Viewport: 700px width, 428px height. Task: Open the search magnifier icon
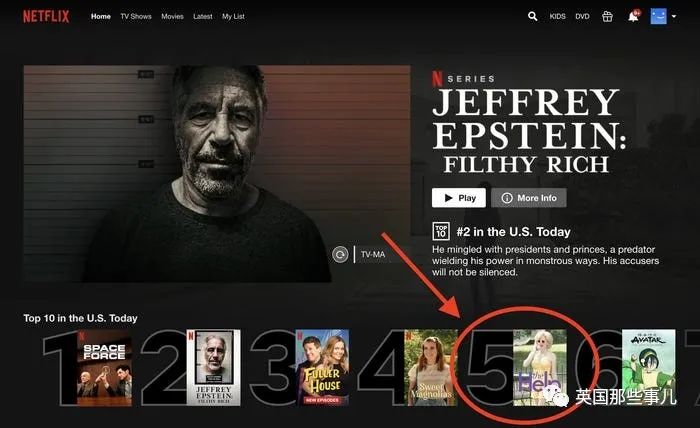532,16
